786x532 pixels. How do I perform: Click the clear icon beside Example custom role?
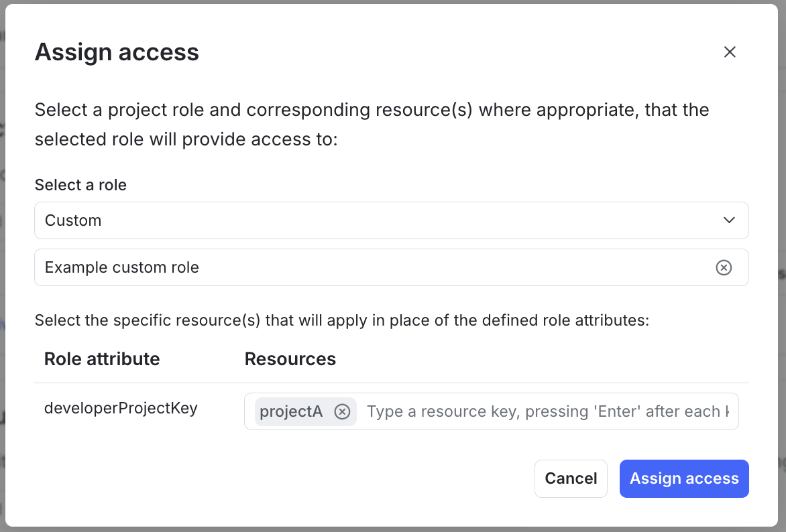pos(724,267)
